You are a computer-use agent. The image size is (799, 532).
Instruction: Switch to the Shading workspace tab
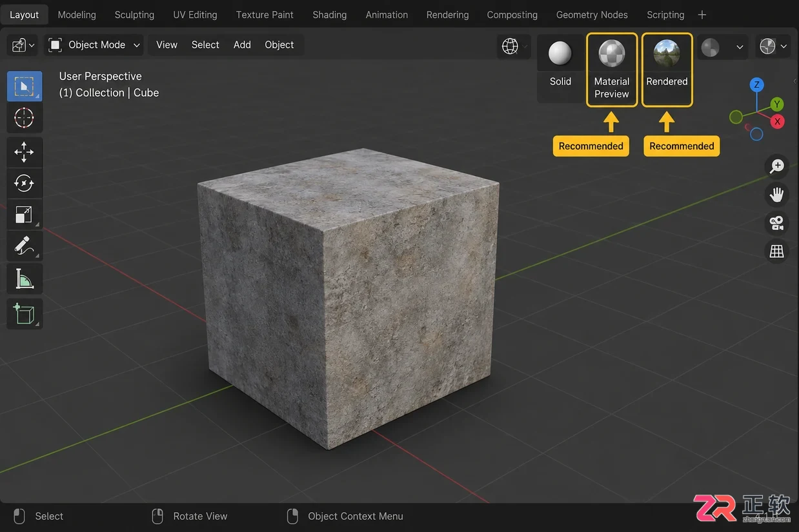tap(330, 14)
